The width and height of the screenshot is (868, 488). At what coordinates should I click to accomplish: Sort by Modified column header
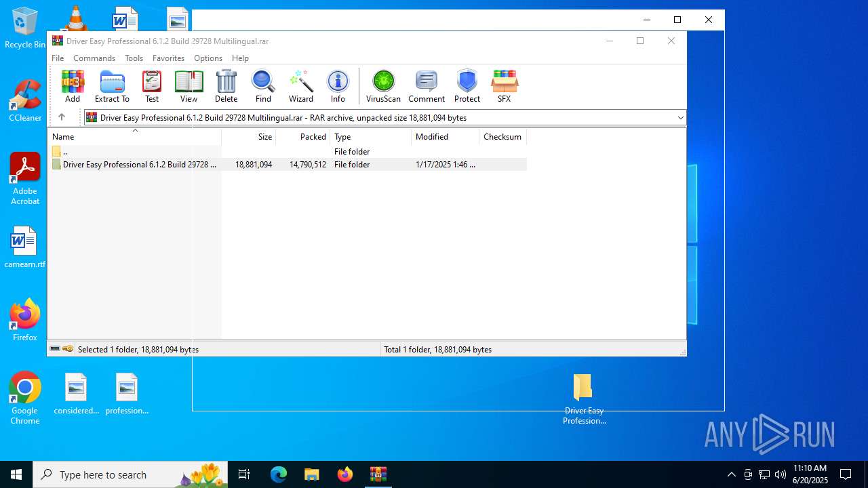coord(446,137)
